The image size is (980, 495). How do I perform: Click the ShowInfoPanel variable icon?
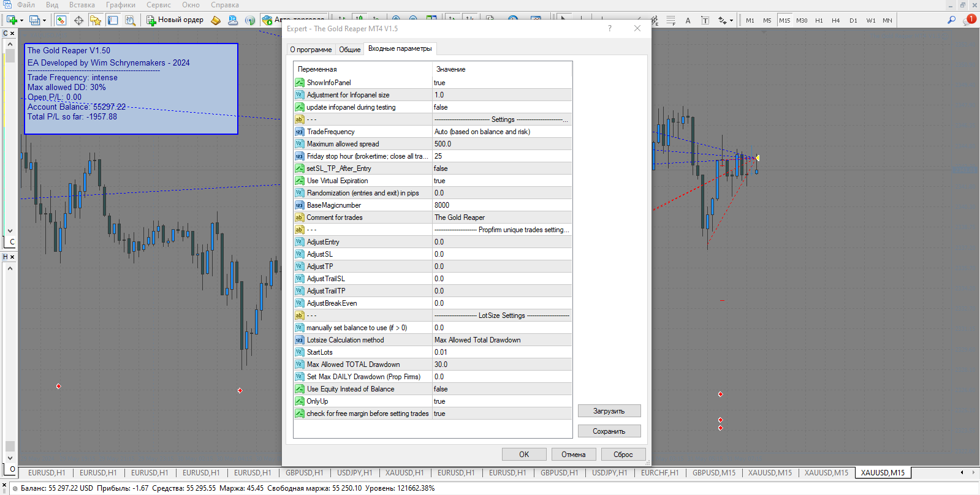click(300, 83)
